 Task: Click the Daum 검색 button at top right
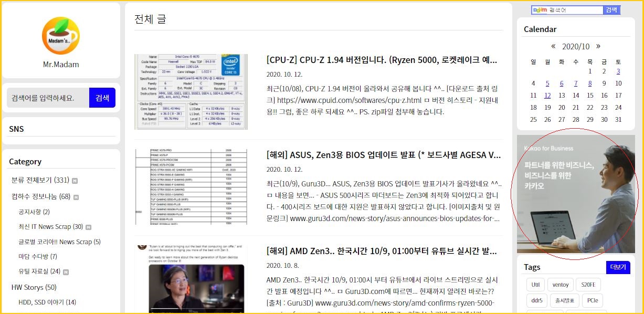612,10
